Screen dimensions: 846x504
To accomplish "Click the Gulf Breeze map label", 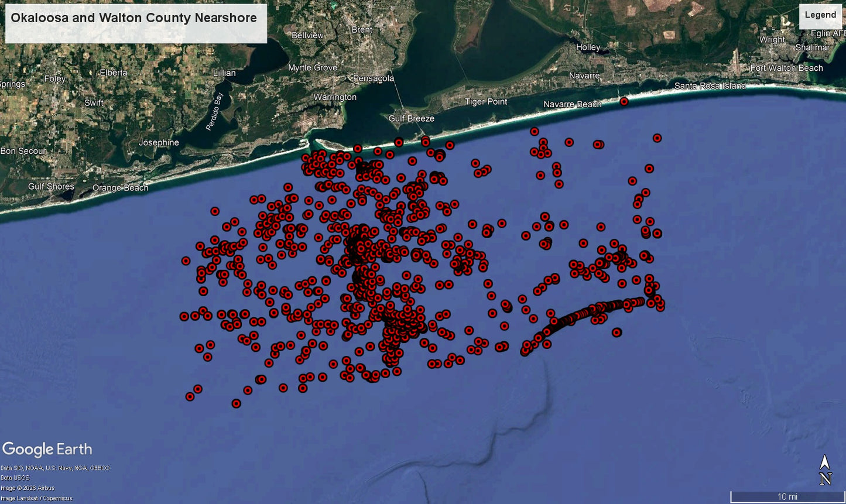I will 412,118.
